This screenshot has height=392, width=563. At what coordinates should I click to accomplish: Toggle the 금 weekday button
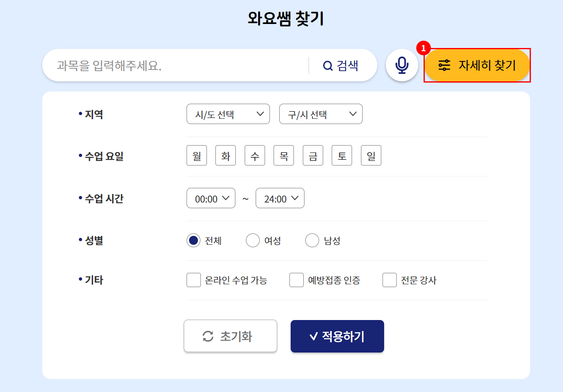[313, 155]
